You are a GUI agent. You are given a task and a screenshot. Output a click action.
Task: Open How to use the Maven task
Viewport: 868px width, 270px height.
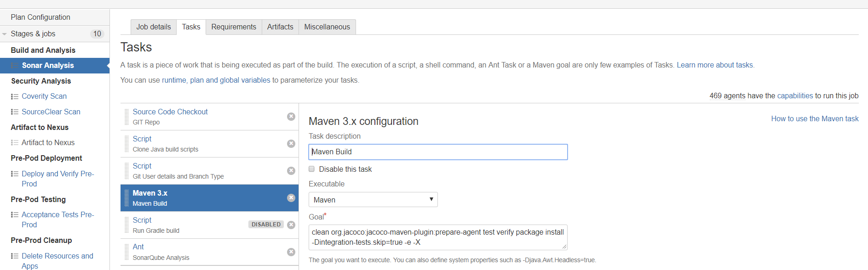(815, 119)
